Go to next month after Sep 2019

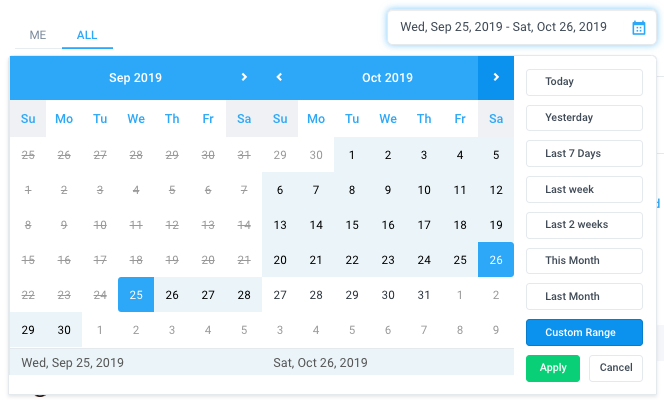point(244,77)
